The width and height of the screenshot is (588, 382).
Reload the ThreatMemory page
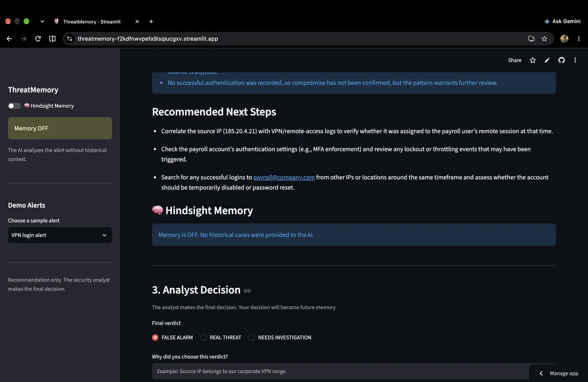pyautogui.click(x=38, y=39)
